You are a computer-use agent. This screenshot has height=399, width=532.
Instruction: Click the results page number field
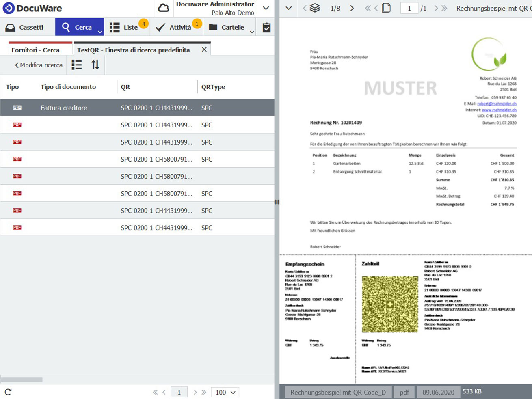179,392
